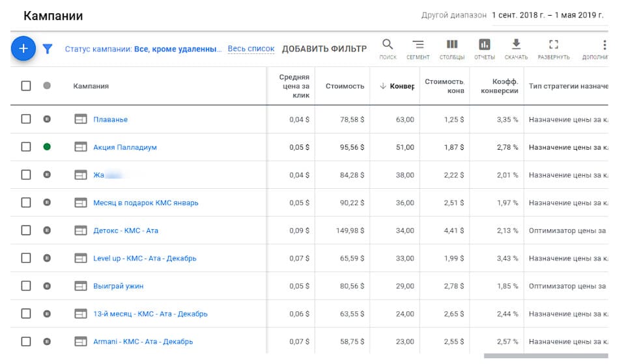
Task: Check the Level up campaign row
Action: (26, 258)
